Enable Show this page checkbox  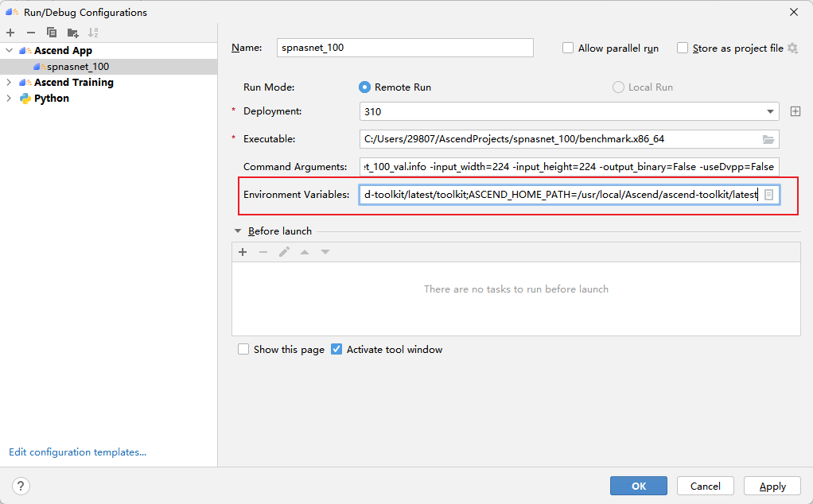click(x=243, y=349)
